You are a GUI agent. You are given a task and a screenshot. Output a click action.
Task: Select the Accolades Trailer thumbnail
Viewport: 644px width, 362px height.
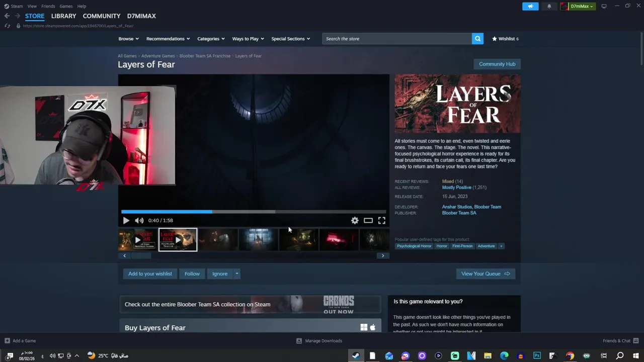[x=178, y=240]
